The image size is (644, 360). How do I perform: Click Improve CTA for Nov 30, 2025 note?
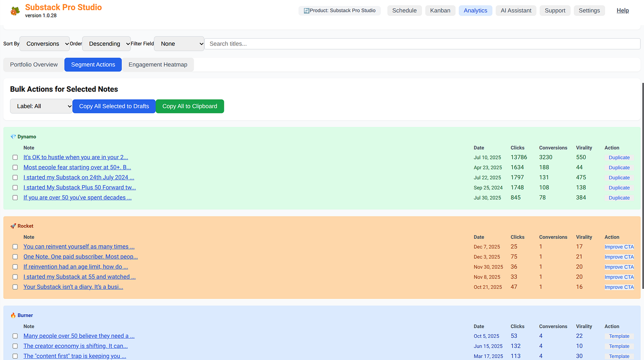pyautogui.click(x=619, y=267)
